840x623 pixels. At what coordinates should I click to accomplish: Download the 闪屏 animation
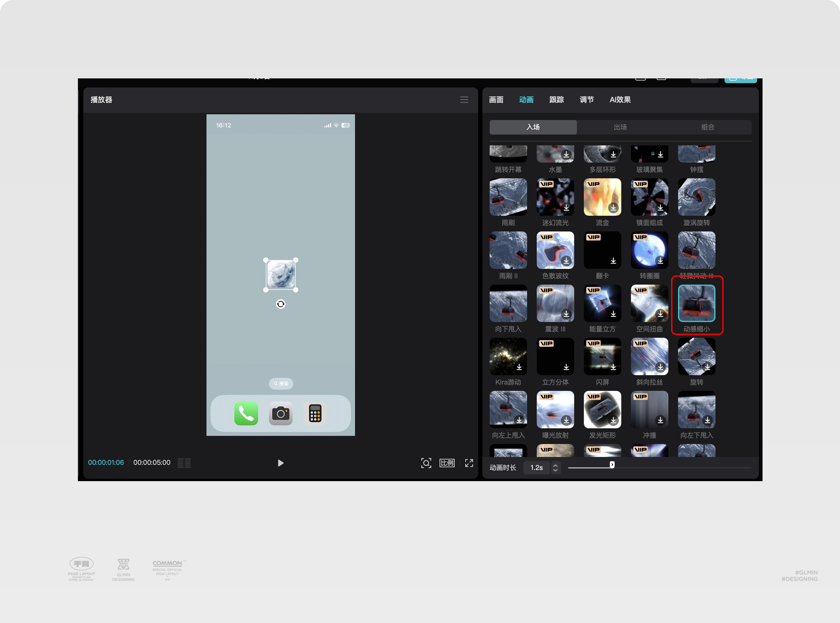tap(613, 367)
